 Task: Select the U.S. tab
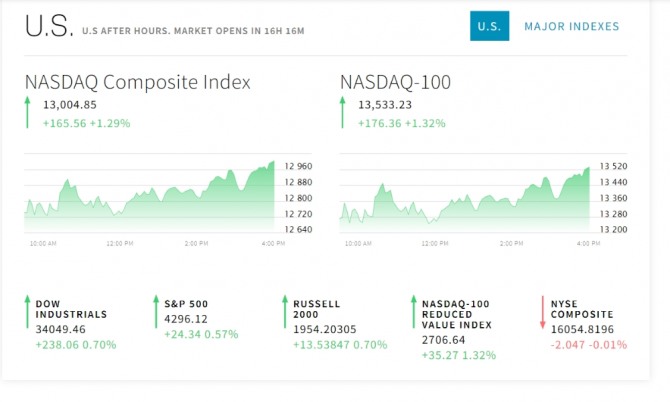pyautogui.click(x=489, y=26)
